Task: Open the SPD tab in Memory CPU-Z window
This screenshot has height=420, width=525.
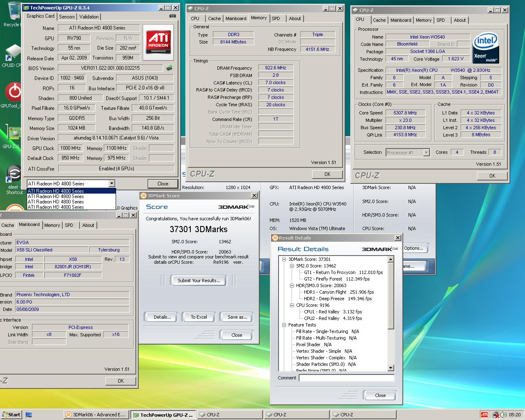Action: pyautogui.click(x=276, y=18)
